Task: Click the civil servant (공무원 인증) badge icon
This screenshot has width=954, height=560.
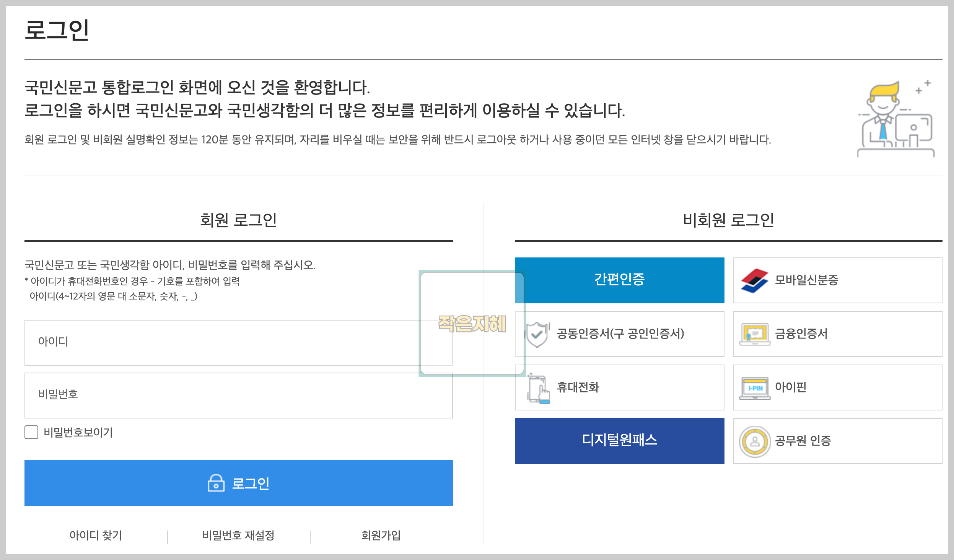Action: pyautogui.click(x=754, y=441)
